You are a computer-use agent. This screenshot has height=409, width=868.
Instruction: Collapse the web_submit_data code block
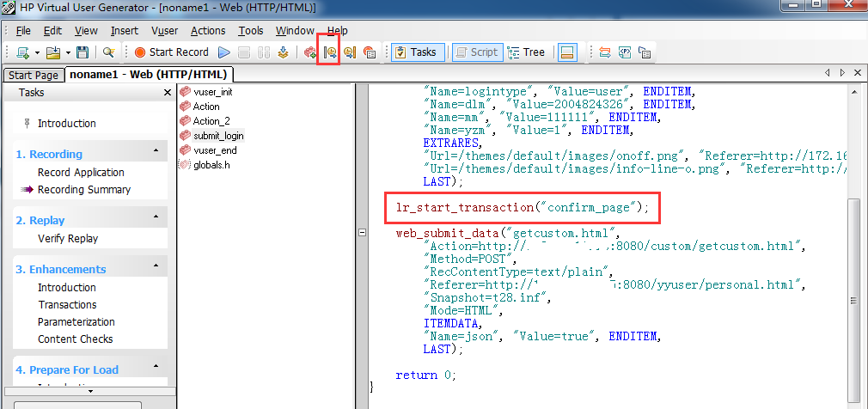362,233
